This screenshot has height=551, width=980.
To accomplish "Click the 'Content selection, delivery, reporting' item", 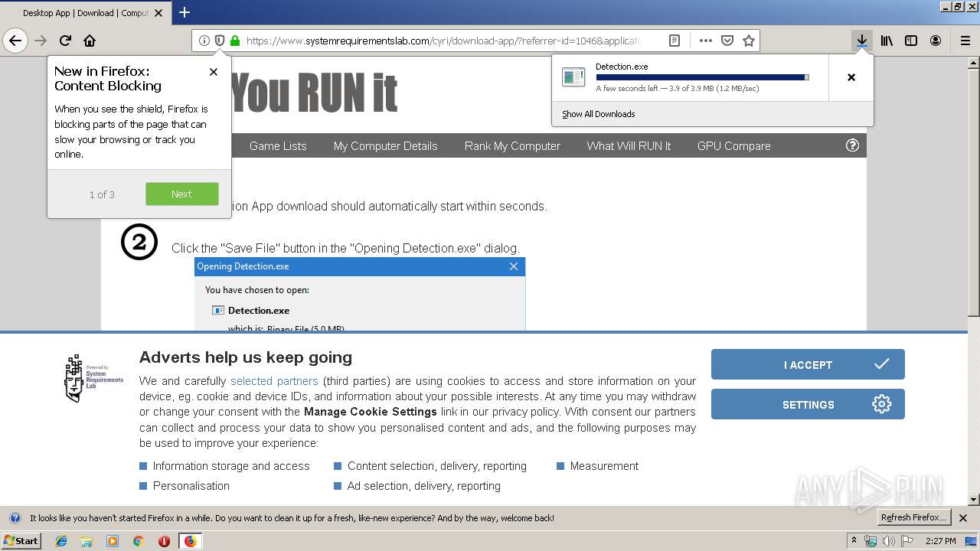I will coord(437,466).
